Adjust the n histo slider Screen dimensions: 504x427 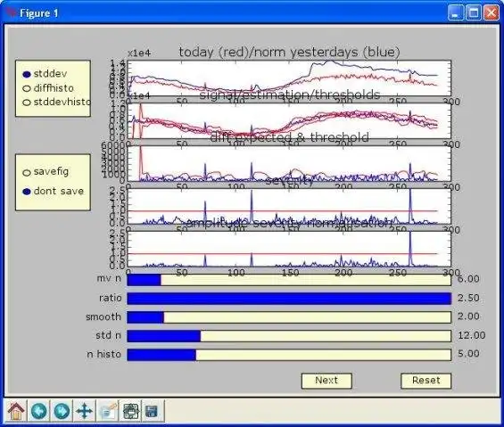pyautogui.click(x=289, y=355)
